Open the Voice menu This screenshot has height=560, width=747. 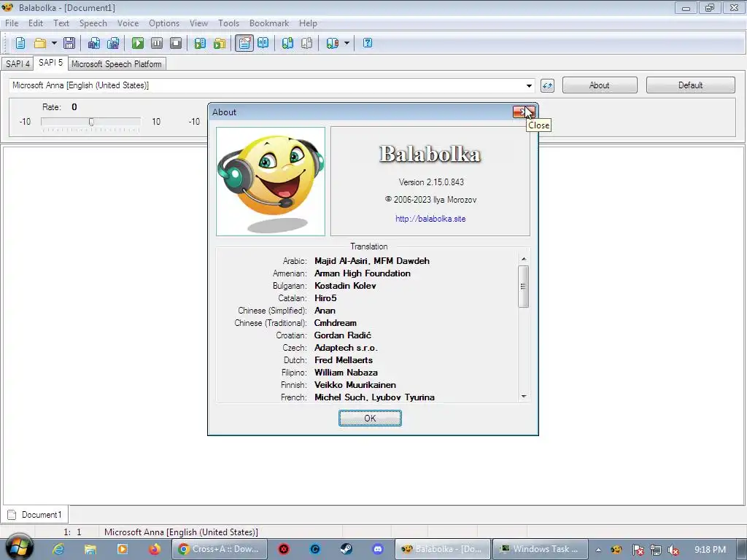click(128, 23)
